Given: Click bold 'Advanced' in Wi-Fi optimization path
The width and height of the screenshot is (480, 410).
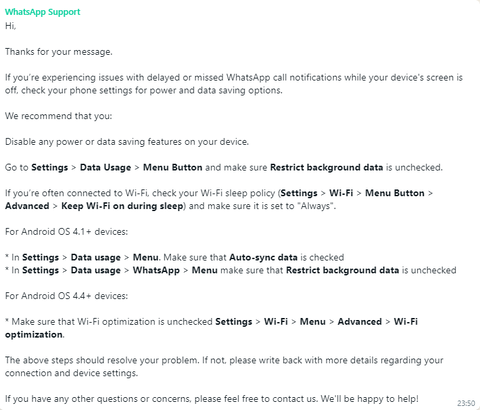Looking at the screenshot, I should point(360,322).
